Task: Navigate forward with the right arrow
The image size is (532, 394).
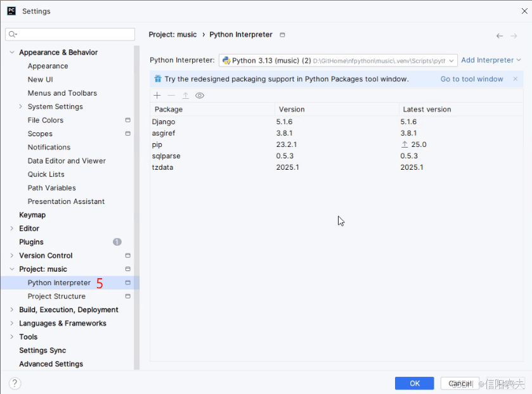Action: pos(514,36)
